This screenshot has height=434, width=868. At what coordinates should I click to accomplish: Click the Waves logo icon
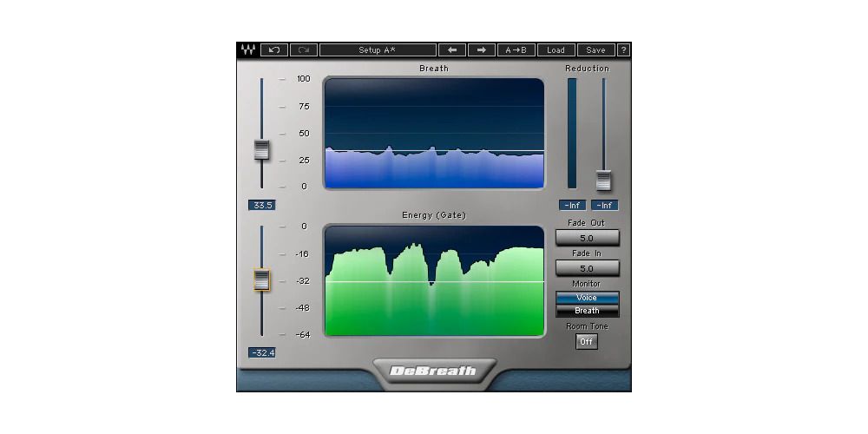[x=248, y=49]
